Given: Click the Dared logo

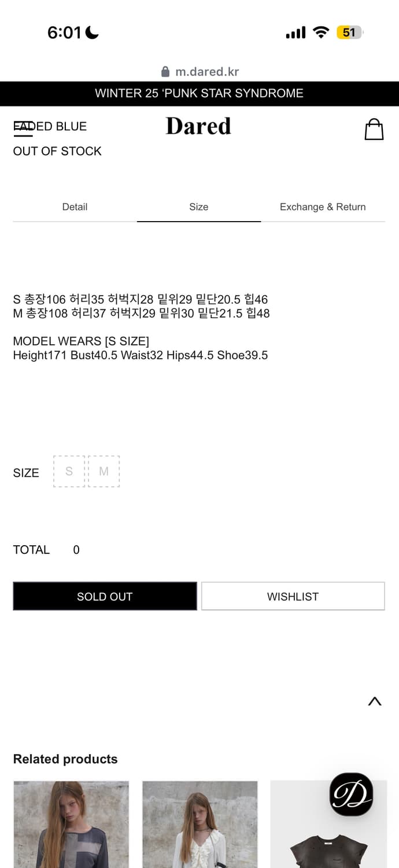Looking at the screenshot, I should point(198,126).
